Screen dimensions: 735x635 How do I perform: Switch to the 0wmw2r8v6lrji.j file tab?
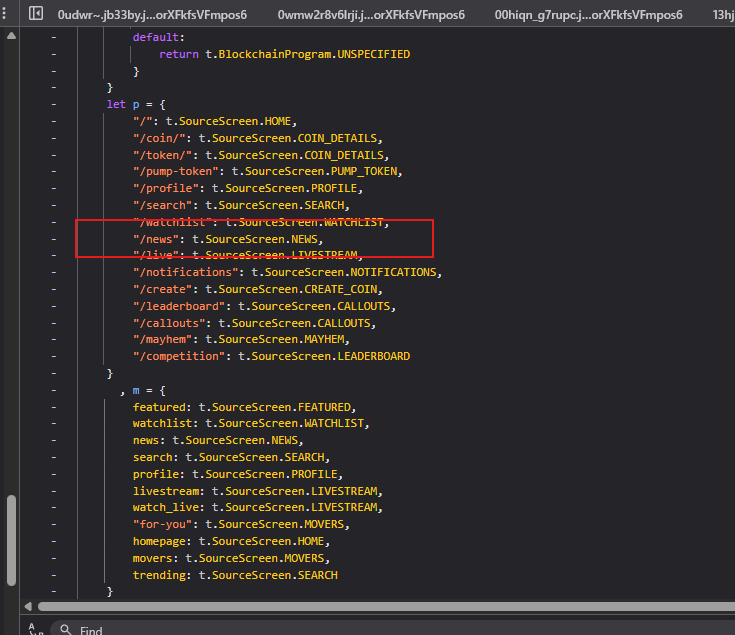point(371,15)
